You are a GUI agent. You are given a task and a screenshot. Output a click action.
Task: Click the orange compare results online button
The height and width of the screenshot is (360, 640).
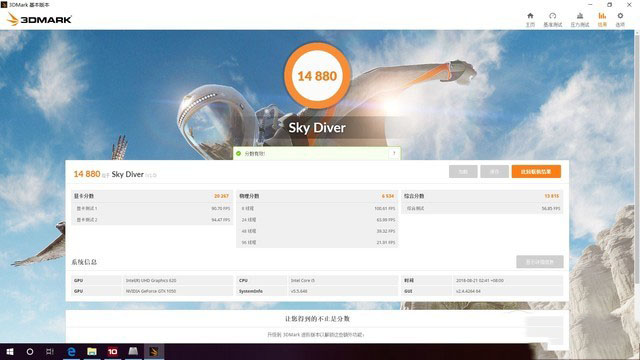[536, 171]
